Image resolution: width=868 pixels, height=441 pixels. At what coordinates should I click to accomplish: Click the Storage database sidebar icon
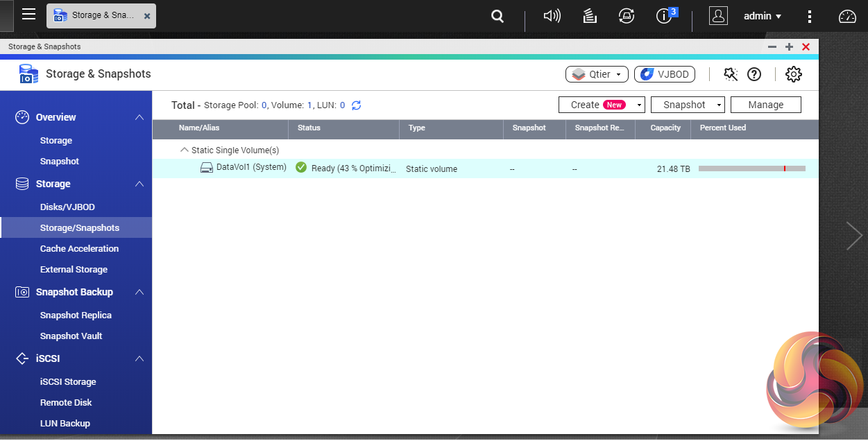[x=22, y=184]
